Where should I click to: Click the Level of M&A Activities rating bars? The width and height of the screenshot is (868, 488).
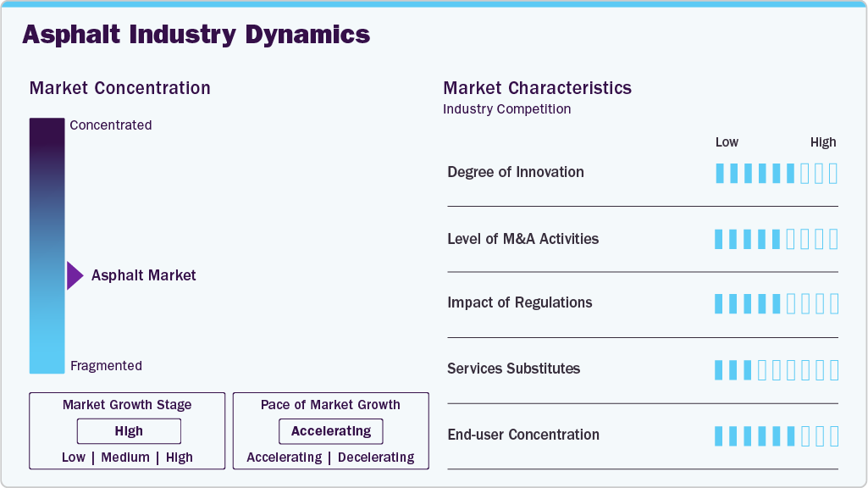point(776,239)
